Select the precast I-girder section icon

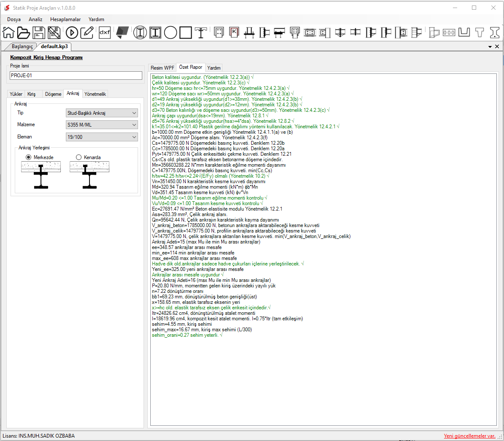coord(495,32)
